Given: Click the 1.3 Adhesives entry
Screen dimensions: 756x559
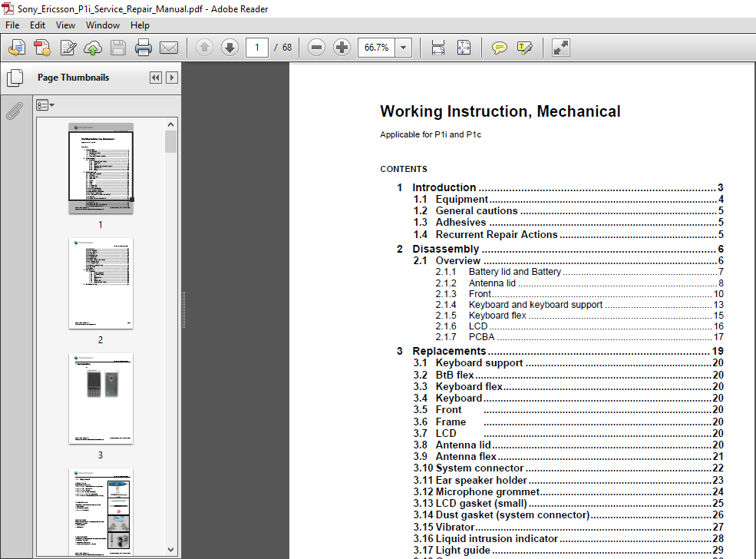Looking at the screenshot, I should 569,223.
